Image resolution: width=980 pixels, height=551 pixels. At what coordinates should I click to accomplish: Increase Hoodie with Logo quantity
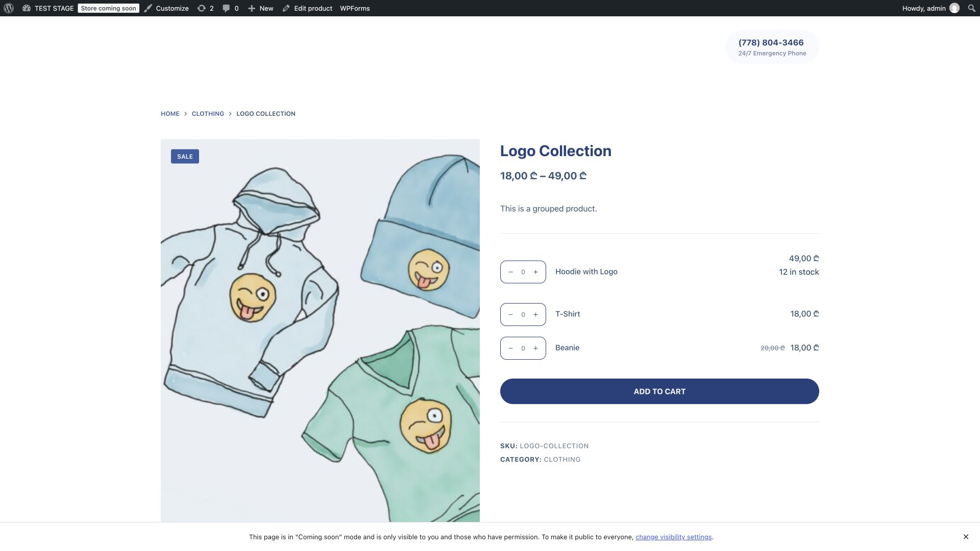(535, 272)
